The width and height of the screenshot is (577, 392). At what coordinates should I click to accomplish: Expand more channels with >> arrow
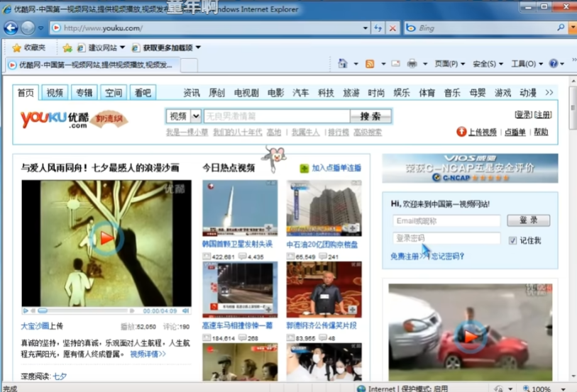pos(549,93)
